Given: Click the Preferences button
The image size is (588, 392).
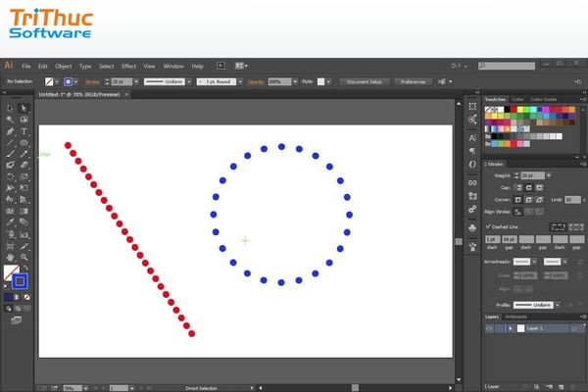Looking at the screenshot, I should click(413, 81).
